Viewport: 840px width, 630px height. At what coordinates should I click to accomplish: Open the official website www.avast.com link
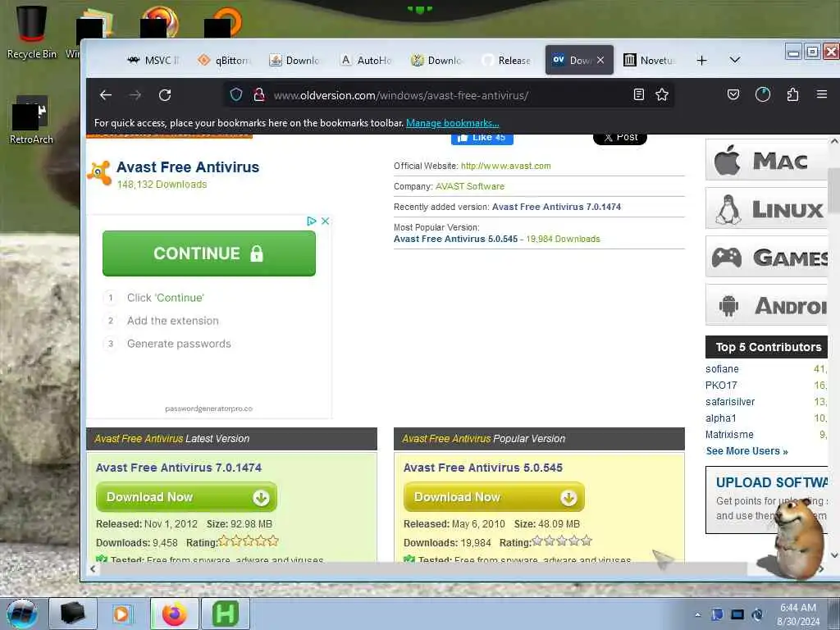(505, 166)
